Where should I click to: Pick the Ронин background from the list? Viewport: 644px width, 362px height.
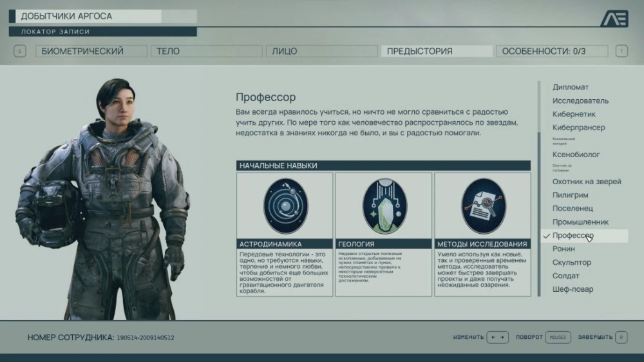point(563,249)
